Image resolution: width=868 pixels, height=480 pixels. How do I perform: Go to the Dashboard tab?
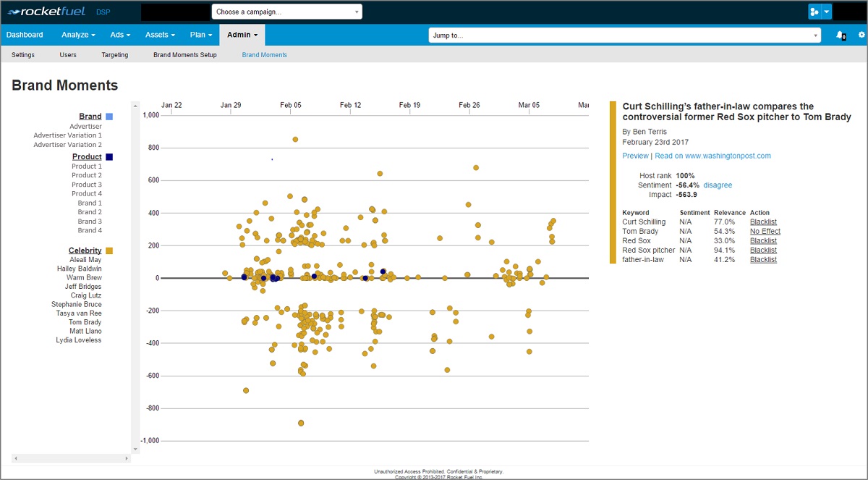pos(25,35)
